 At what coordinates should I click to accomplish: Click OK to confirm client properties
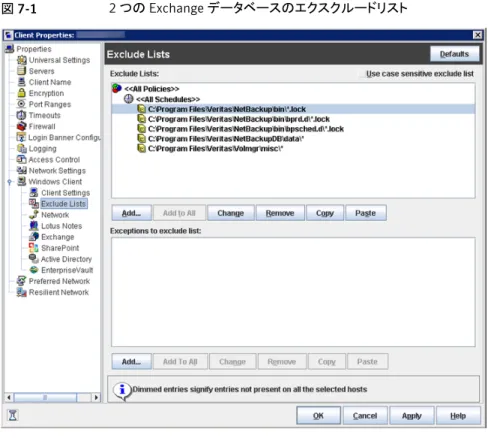(x=318, y=415)
